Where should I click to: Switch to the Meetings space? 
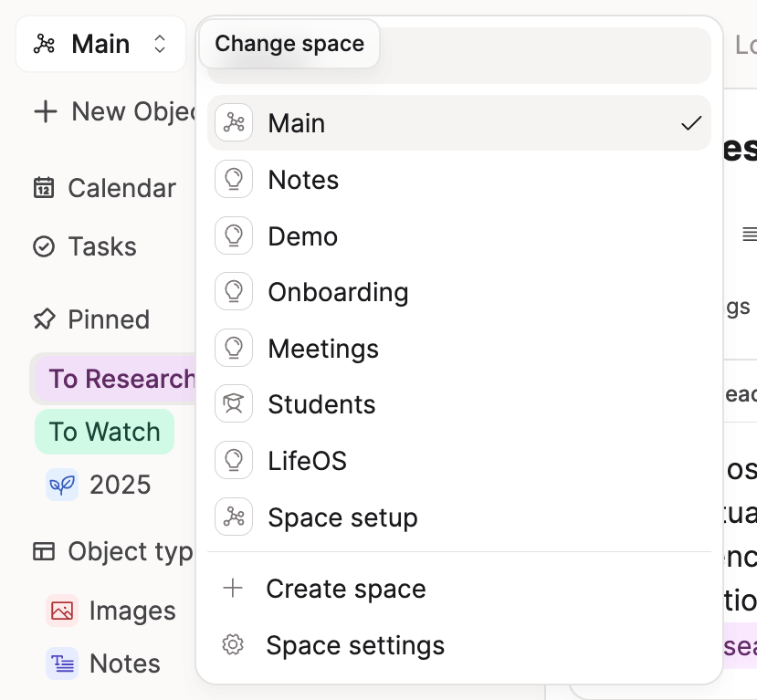[322, 349]
